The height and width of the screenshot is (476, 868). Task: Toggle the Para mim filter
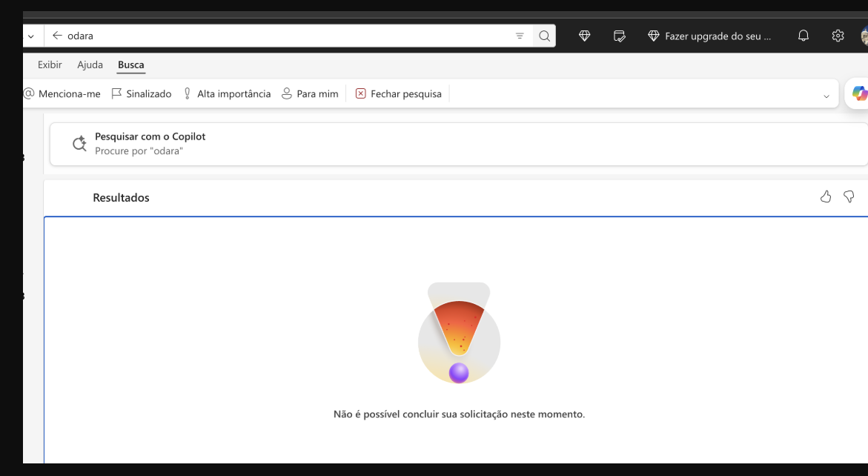coord(310,94)
